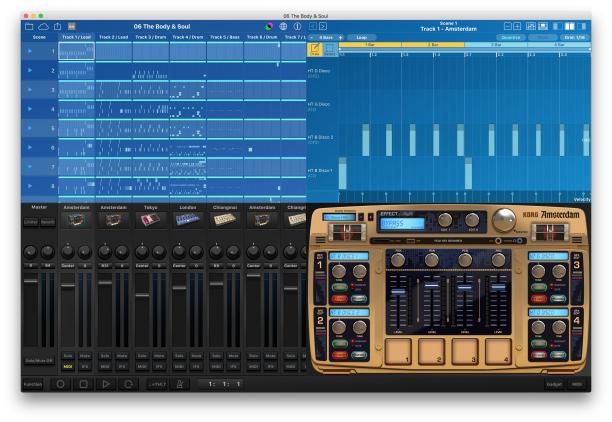The width and height of the screenshot is (612, 422).
Task: Switch to the Gadget view button
Action: [x=555, y=385]
